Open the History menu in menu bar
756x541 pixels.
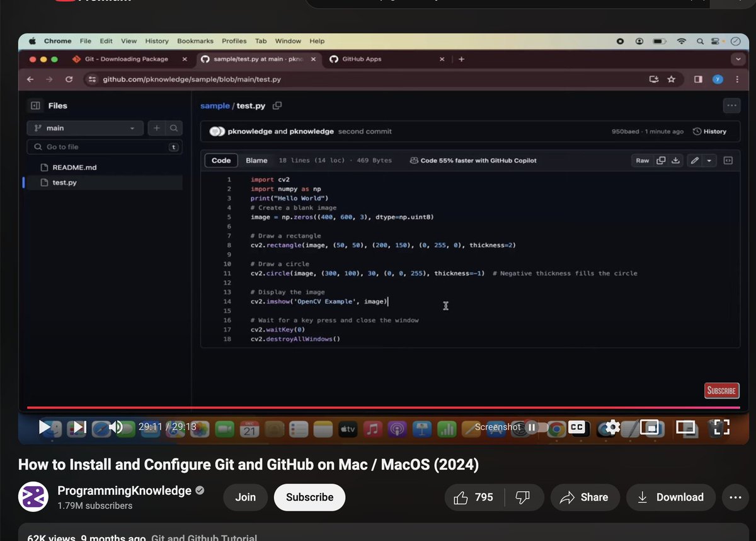click(157, 41)
